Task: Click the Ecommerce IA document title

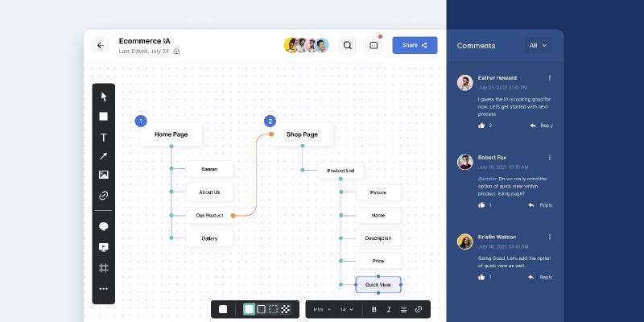Action: (x=145, y=41)
